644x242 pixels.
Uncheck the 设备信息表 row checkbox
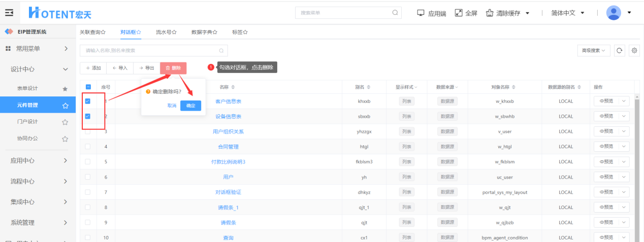87,116
